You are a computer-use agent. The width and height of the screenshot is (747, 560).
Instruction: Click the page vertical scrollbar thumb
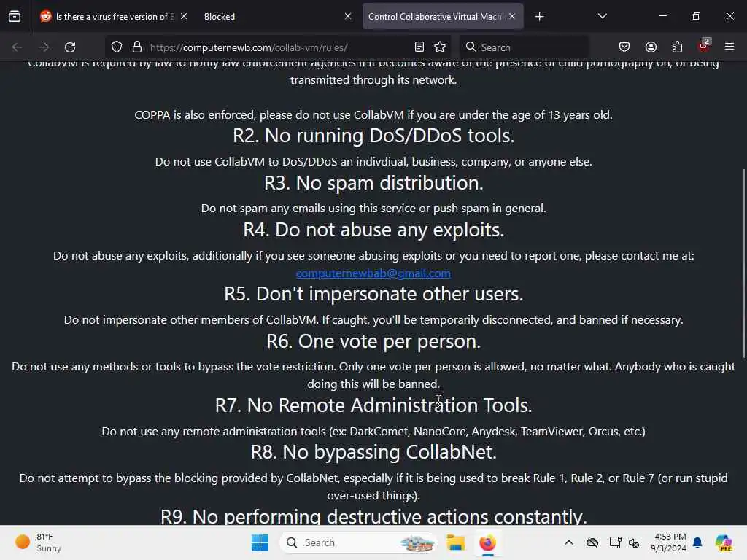coord(743,262)
